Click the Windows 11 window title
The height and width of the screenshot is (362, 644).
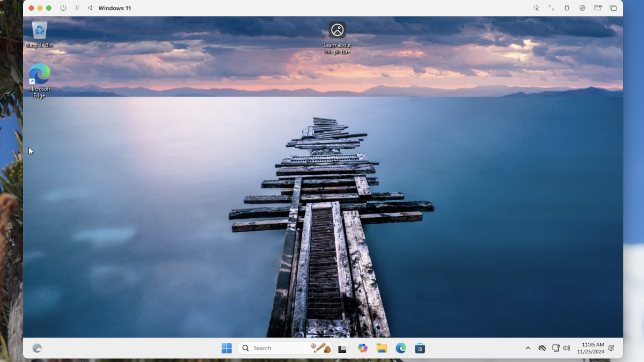coord(115,8)
